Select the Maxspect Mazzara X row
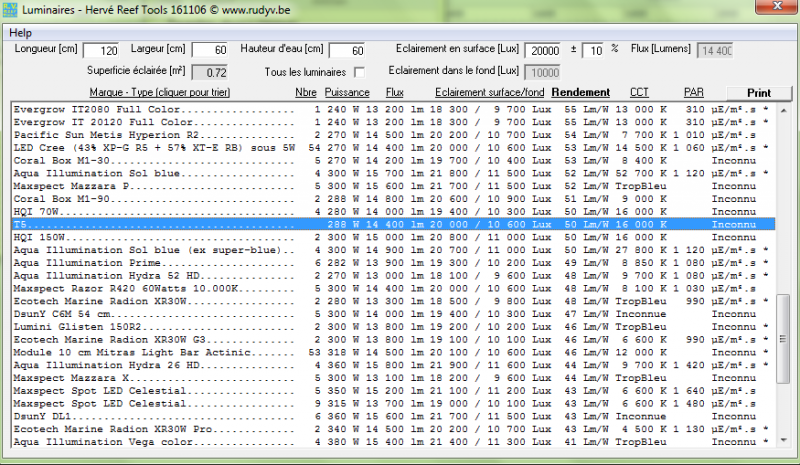 pos(393,378)
